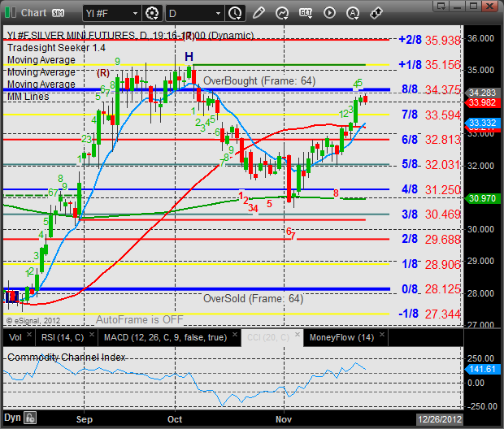Click the AutoFrame is OFF text
The width and height of the screenshot is (504, 429).
click(140, 320)
